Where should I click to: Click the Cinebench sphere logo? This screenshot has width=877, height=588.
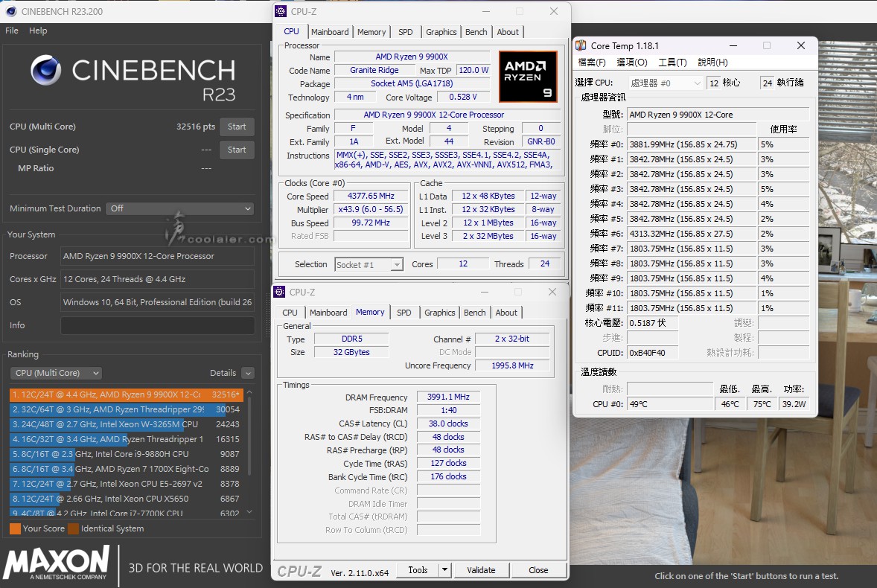[46, 70]
